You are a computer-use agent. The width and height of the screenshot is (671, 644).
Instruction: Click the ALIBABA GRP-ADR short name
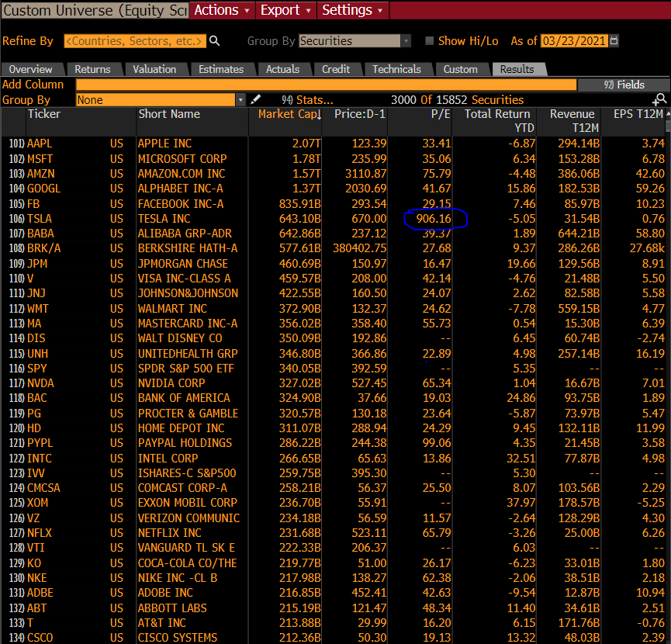185,234
